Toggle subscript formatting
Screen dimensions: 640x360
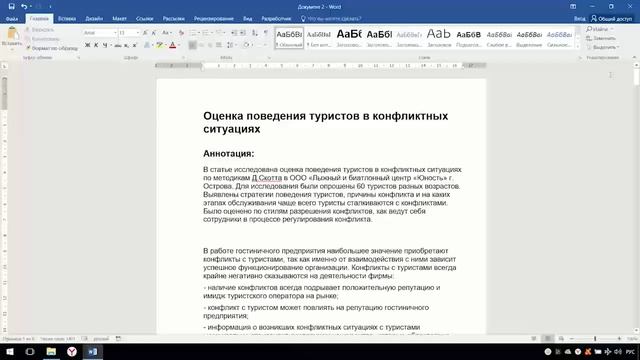[126, 45]
